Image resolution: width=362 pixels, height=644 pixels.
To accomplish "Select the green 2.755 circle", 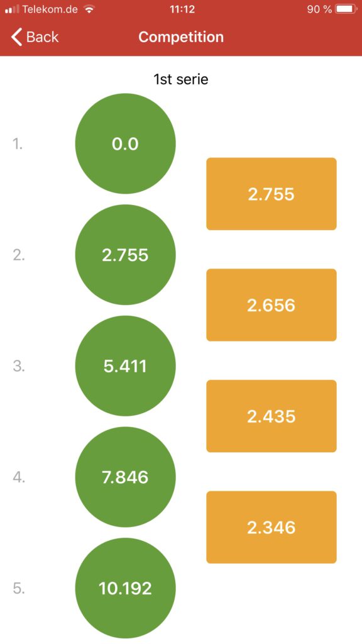I will pyautogui.click(x=125, y=255).
